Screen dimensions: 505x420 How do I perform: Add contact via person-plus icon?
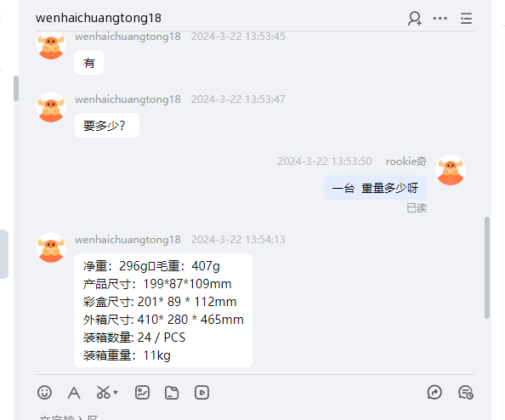[415, 19]
